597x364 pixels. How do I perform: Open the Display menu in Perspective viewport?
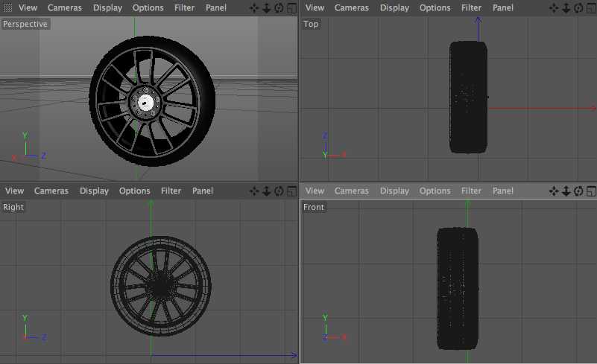pyautogui.click(x=108, y=8)
